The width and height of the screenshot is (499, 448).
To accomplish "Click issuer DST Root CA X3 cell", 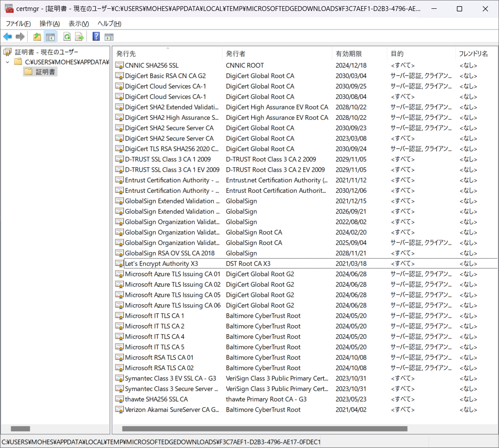I will 248,264.
